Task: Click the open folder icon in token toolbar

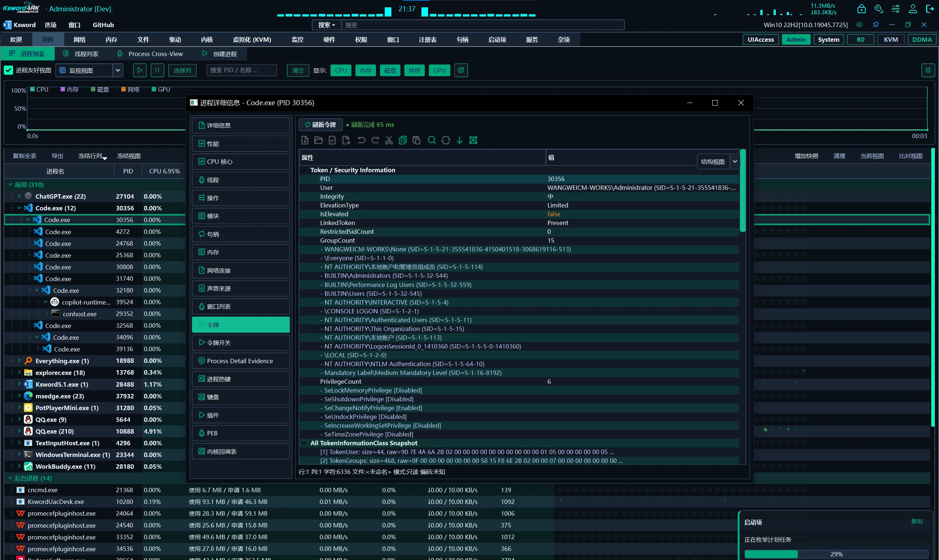Action: [318, 140]
